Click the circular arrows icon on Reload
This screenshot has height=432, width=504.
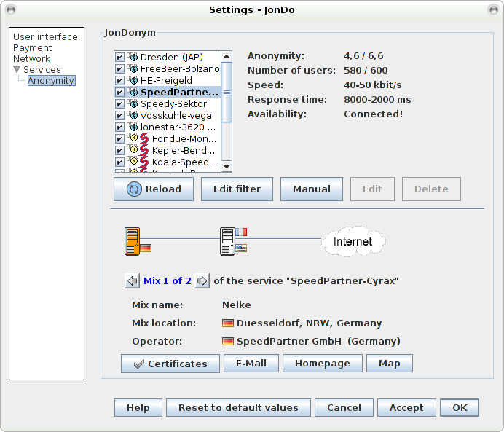pos(134,189)
